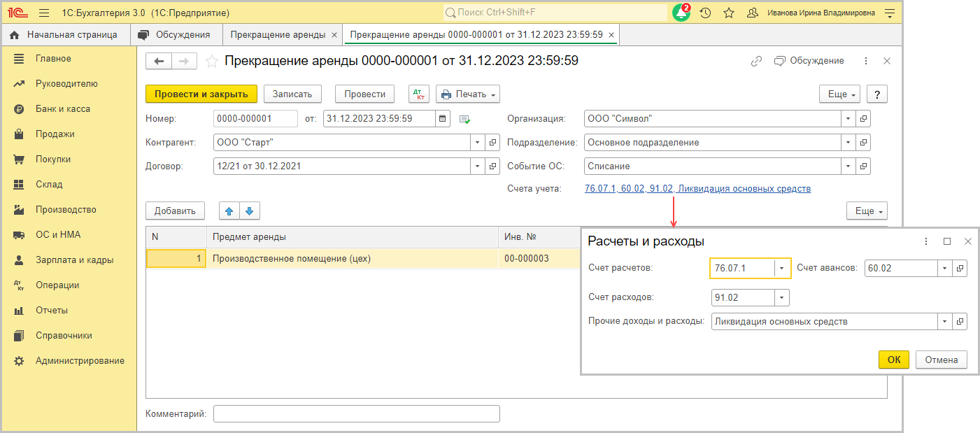This screenshot has height=433, width=980.
Task: Switch to Обсуждения tab
Action: pos(176,34)
